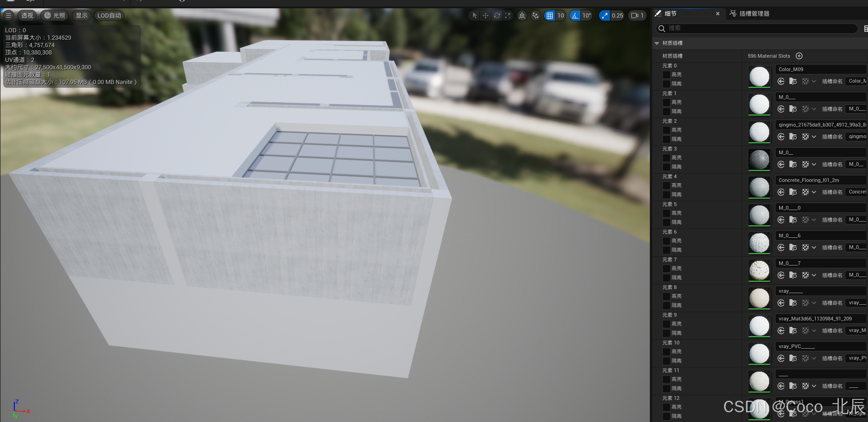Viewport: 868px width, 422px height.
Task: Open textures checker icon for 元素 11
Action: [x=806, y=386]
